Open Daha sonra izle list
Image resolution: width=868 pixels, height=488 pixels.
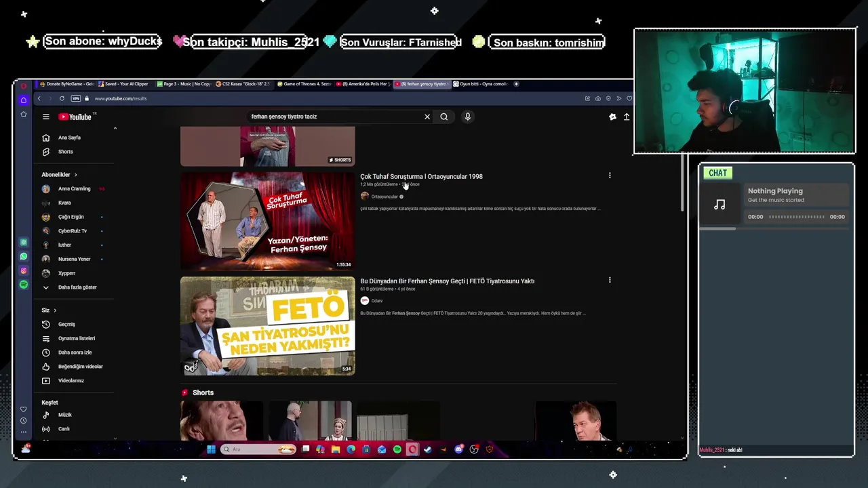tap(75, 352)
